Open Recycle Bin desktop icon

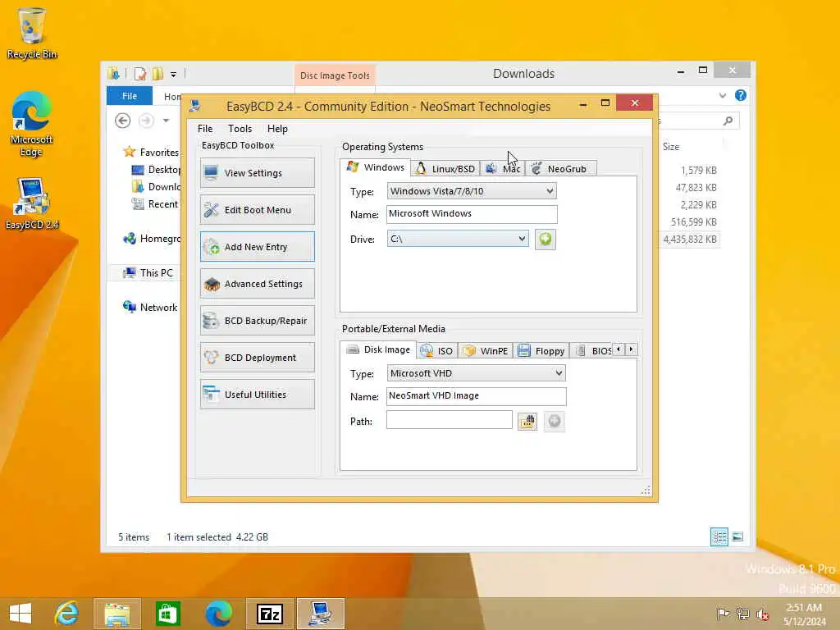point(32,33)
